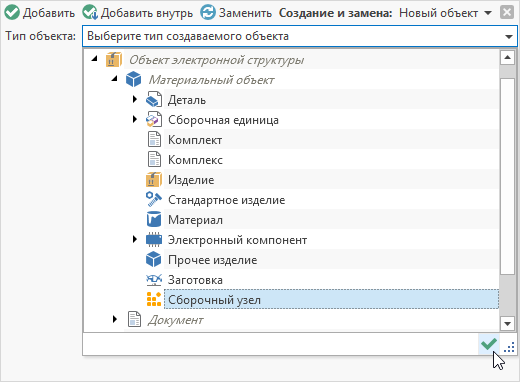
Task: Expand the Документ tree node
Action: (115, 319)
